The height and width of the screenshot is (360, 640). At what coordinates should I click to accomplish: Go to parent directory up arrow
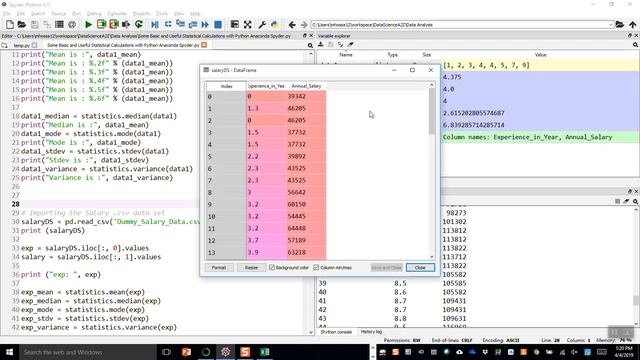point(632,24)
